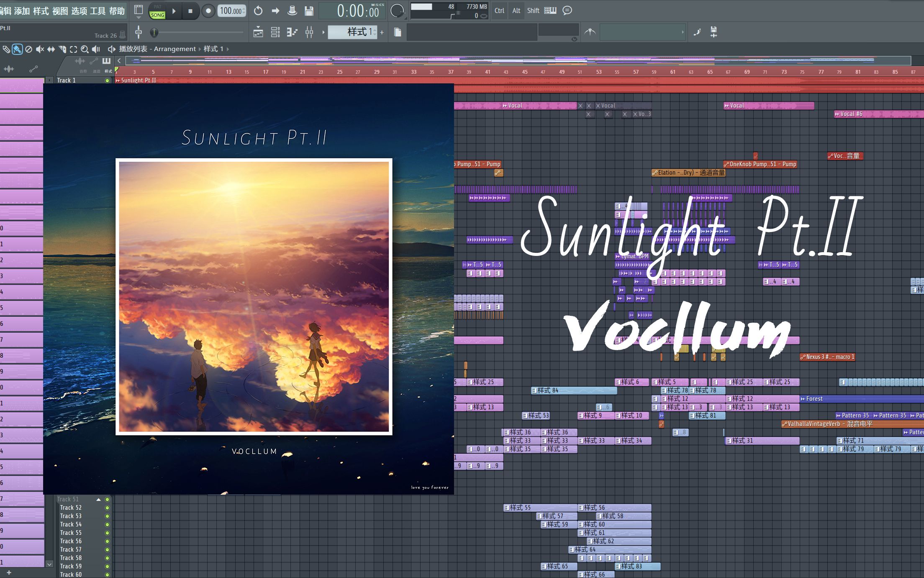Mute Track 58 with its green light
Screen dimensions: 924x578
click(x=108, y=558)
